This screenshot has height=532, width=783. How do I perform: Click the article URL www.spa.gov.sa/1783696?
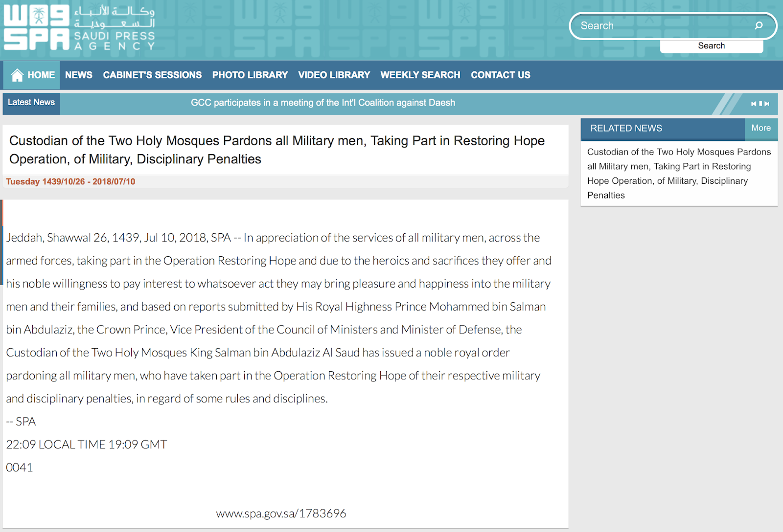point(281,513)
